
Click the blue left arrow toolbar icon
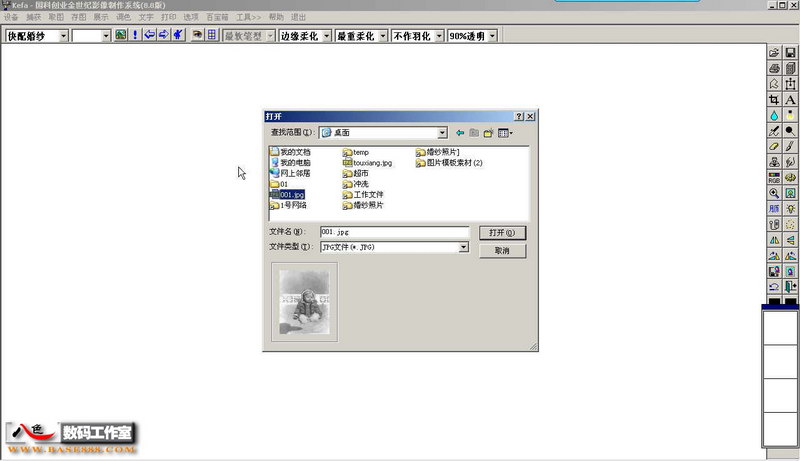click(x=149, y=35)
